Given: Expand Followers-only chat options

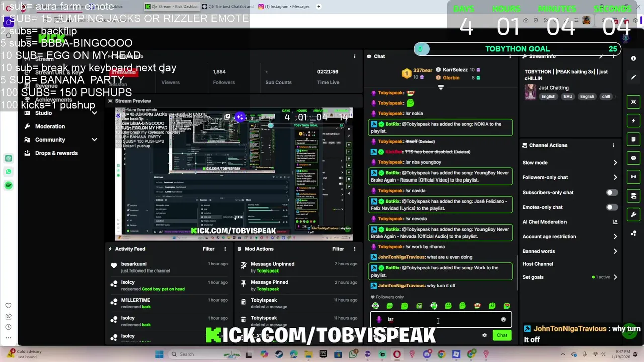Looking at the screenshot, I should pos(615,177).
